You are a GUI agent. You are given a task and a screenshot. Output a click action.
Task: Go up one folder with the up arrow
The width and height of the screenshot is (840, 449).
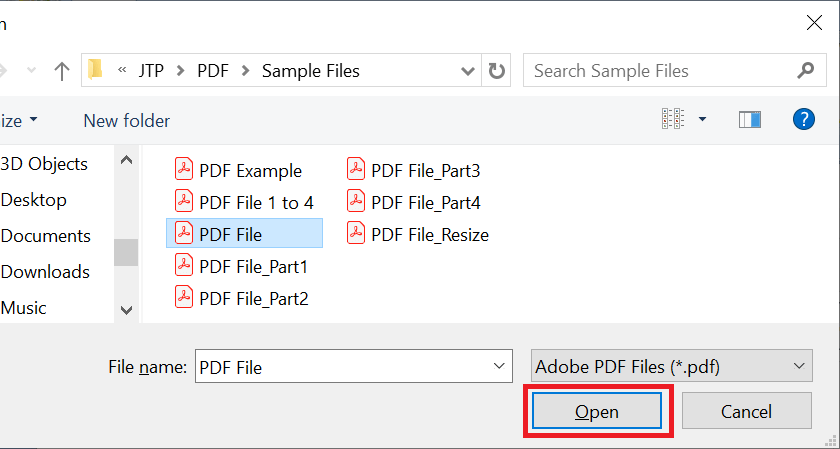pos(62,71)
